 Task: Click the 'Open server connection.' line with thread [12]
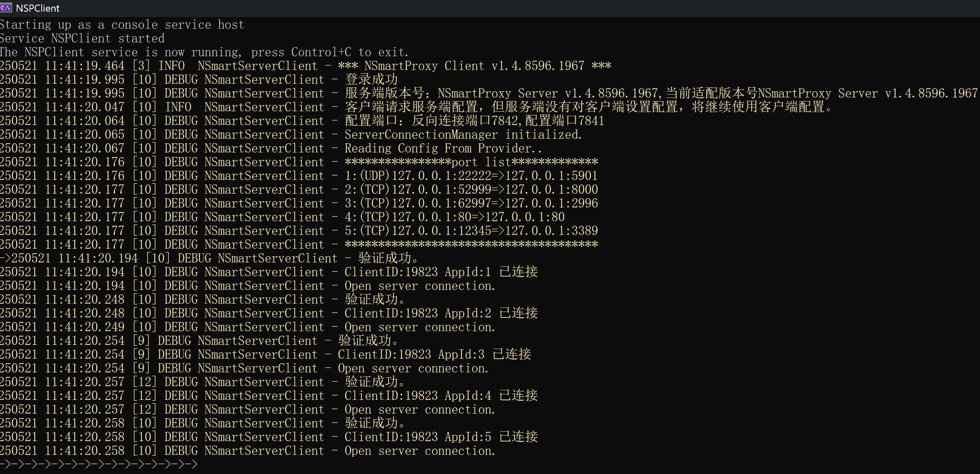click(248, 410)
